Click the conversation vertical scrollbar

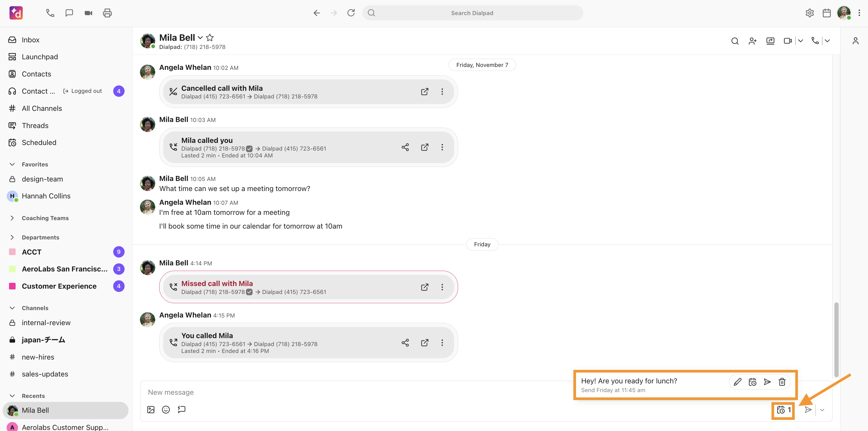836,340
